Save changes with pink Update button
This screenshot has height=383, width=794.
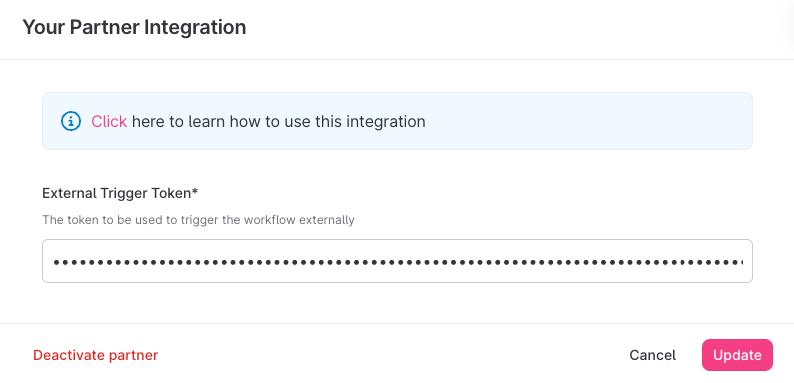click(737, 355)
